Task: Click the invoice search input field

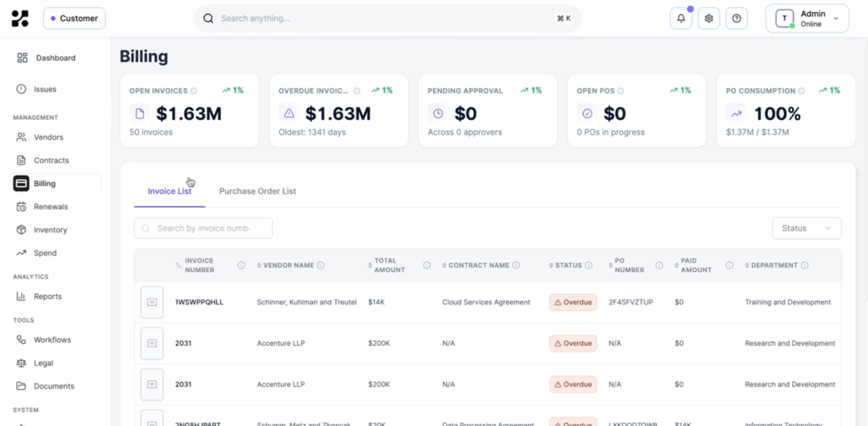Action: (202, 228)
